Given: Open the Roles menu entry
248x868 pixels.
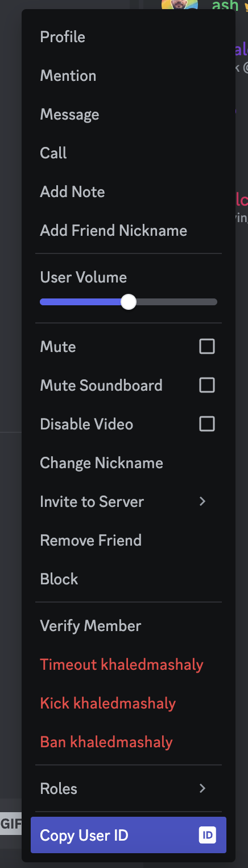Looking at the screenshot, I should pos(129,788).
